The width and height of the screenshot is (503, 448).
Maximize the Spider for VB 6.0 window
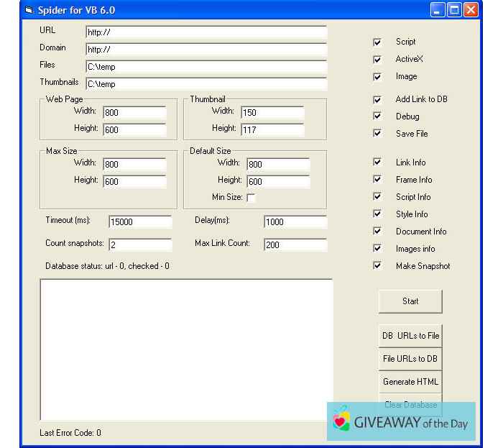tap(454, 10)
